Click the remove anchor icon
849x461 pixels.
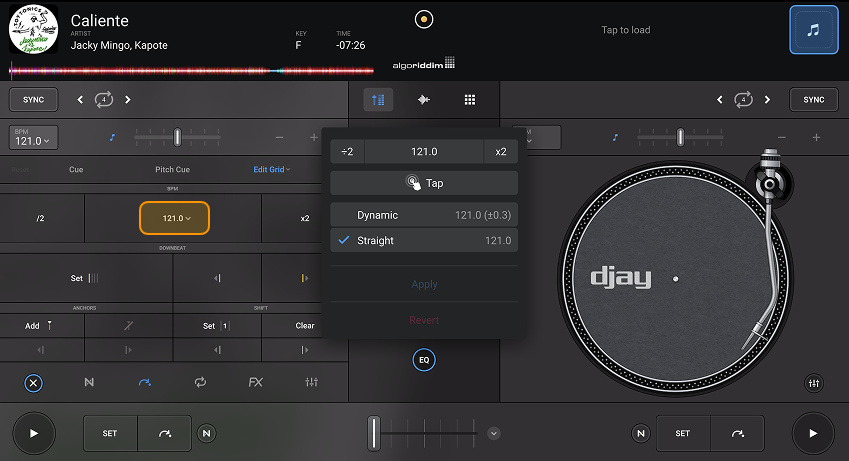point(128,326)
